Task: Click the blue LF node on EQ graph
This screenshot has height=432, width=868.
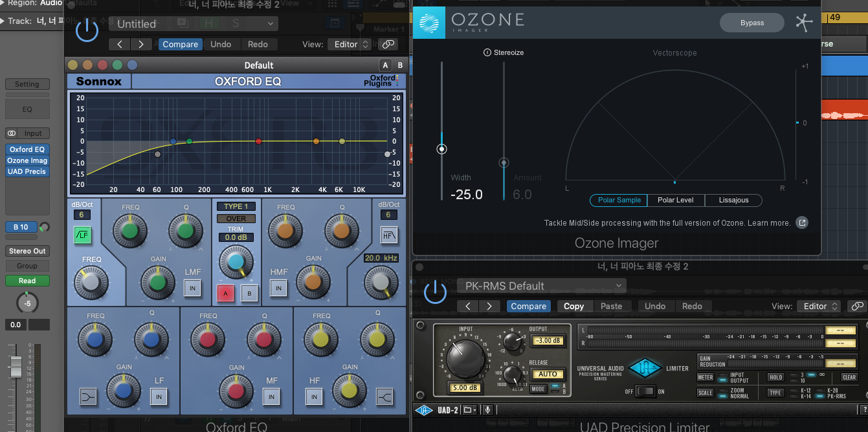Action: [x=173, y=141]
